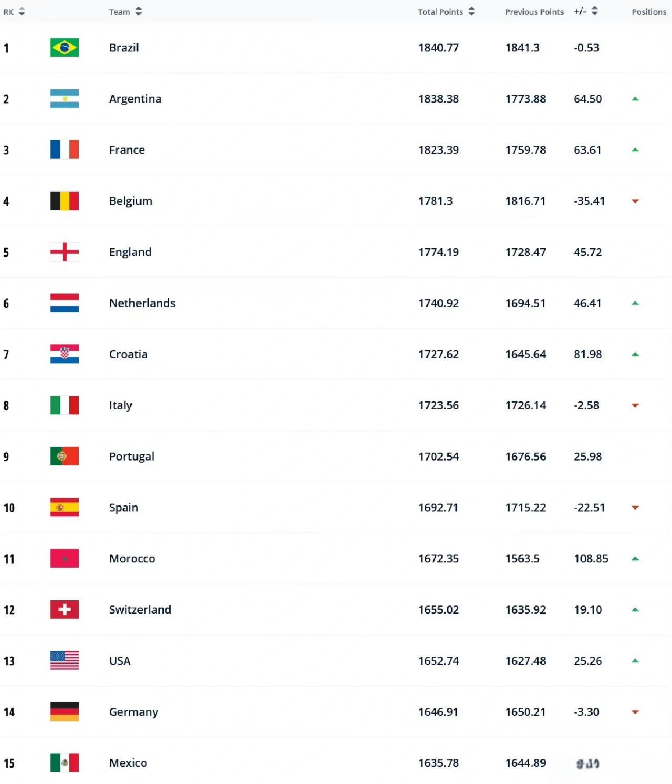672x784 pixels.
Task: Sort by Total Points arrows
Action: (x=471, y=12)
